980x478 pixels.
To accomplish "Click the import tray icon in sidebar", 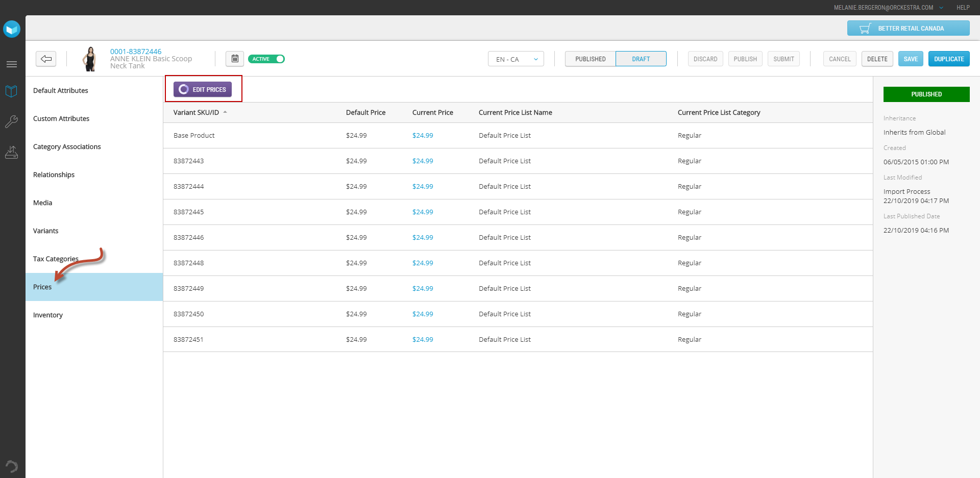I will 11,152.
